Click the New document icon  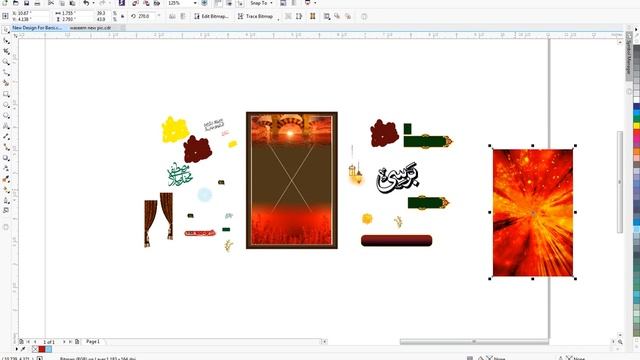pyautogui.click(x=5, y=3)
